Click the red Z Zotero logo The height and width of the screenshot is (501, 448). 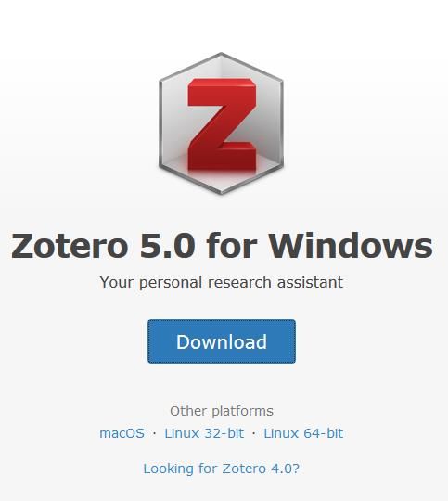pos(222,124)
